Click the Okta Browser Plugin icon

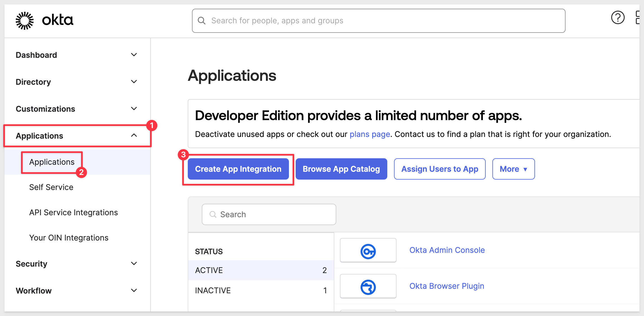pyautogui.click(x=368, y=287)
